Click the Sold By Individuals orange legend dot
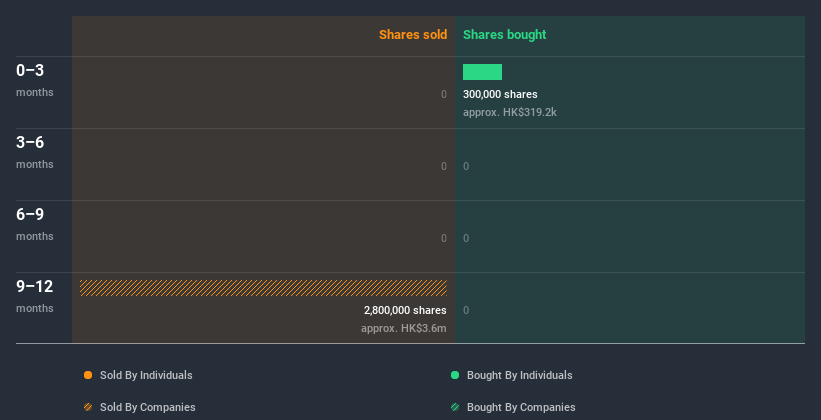The image size is (821, 420). click(x=88, y=375)
